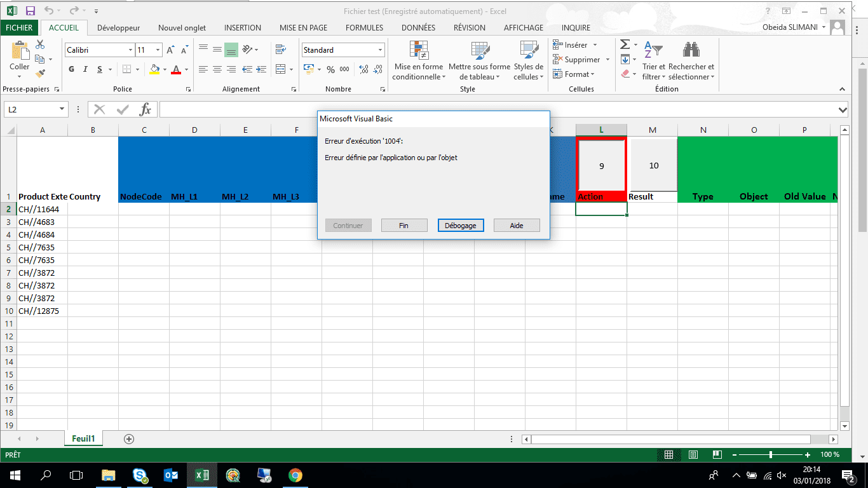Screen dimensions: 868x488
Task: Switch to the FORMULES ribbon tab
Action: click(364, 28)
